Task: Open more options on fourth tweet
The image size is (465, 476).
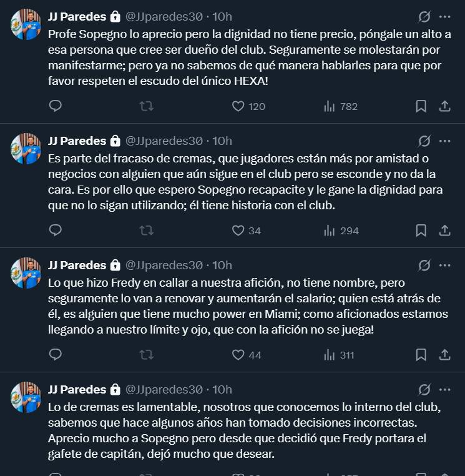Action: click(x=445, y=389)
